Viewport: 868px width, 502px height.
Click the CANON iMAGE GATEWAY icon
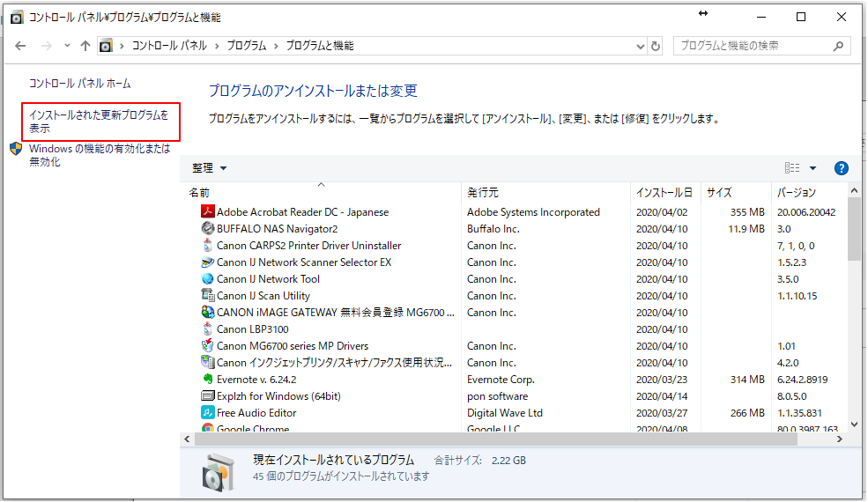tap(208, 312)
